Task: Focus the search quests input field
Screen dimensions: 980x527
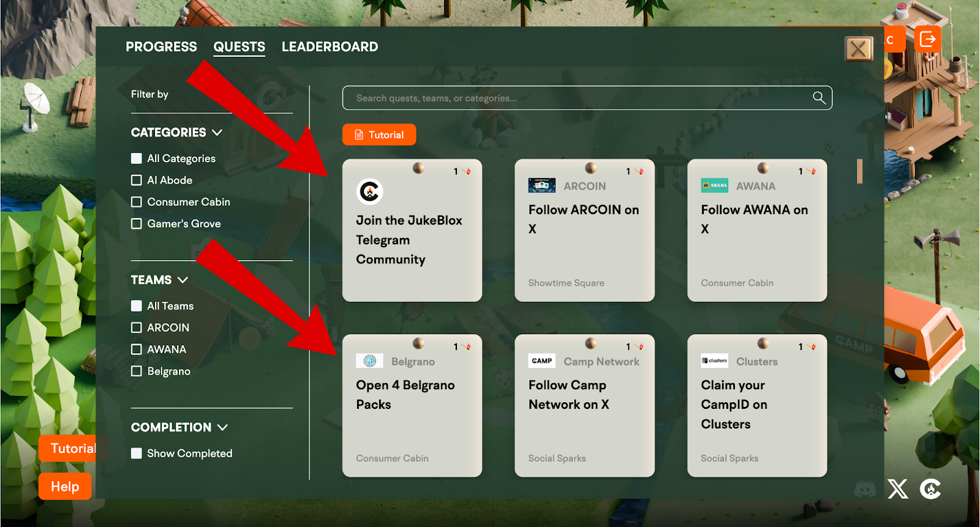Action: pos(587,98)
